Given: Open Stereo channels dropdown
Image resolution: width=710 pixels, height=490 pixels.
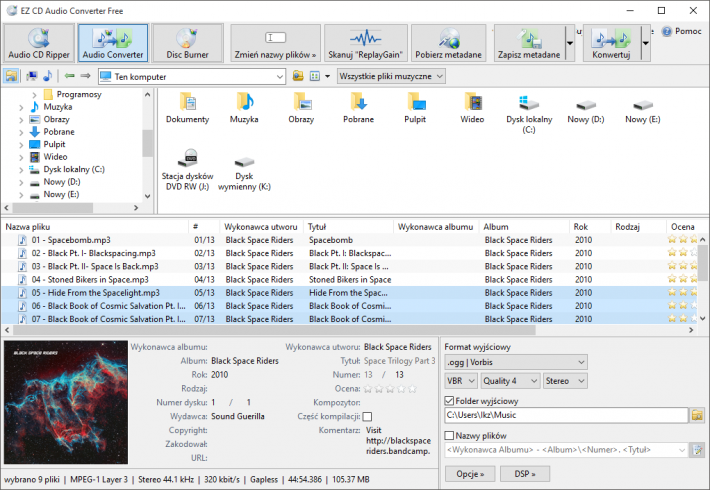Looking at the screenshot, I should (x=565, y=381).
